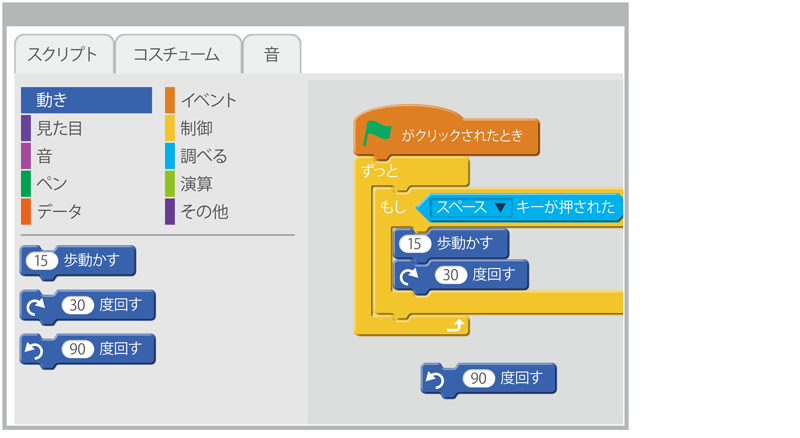The width and height of the screenshot is (800, 438).
Task: Select the 動き block category
Action: [86, 100]
